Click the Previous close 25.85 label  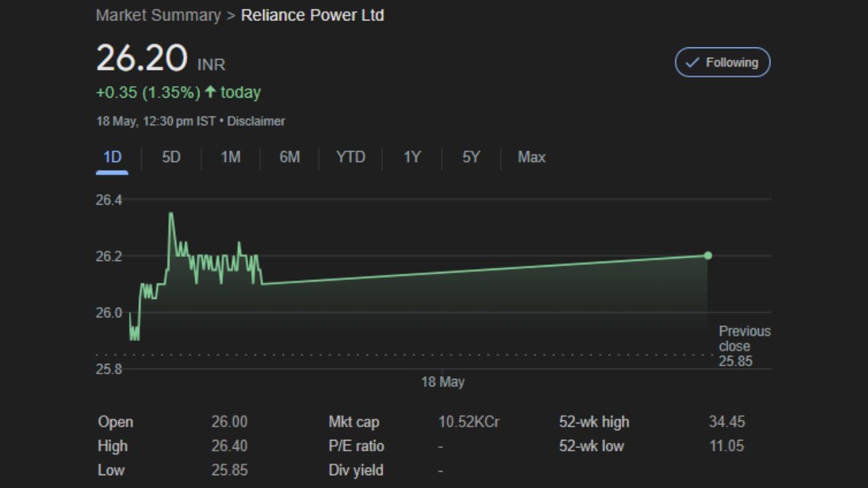(745, 346)
